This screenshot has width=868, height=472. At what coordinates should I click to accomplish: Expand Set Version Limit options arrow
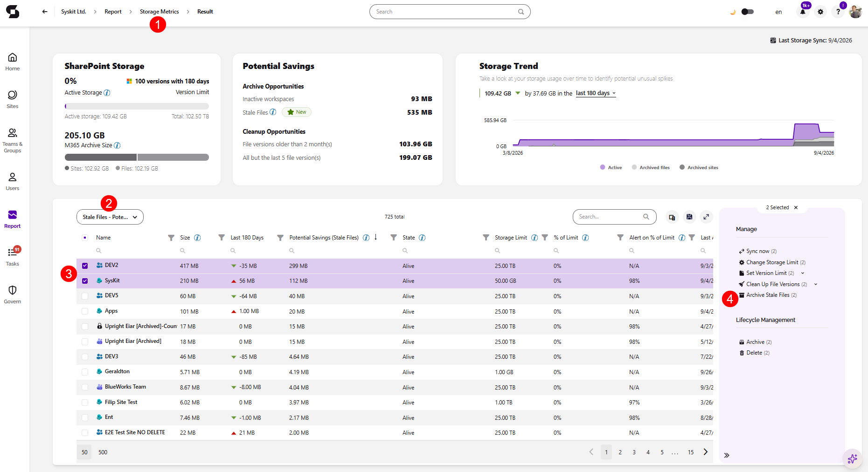(x=803, y=273)
